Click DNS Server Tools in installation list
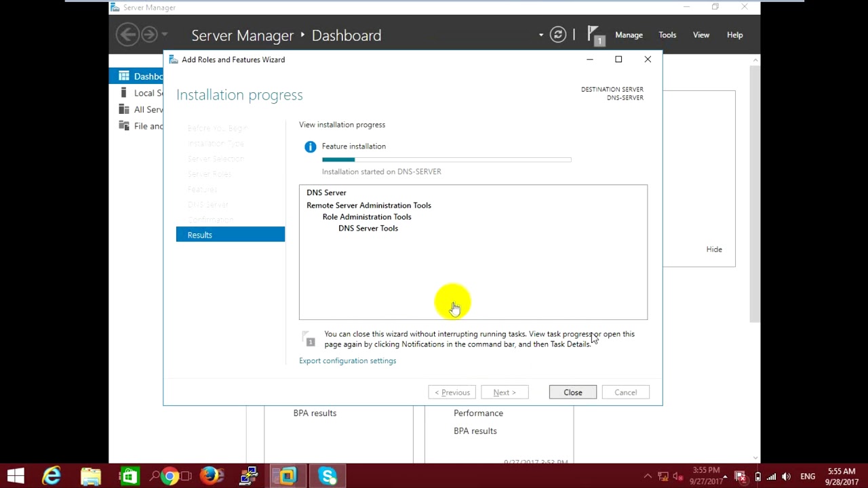 click(368, 228)
